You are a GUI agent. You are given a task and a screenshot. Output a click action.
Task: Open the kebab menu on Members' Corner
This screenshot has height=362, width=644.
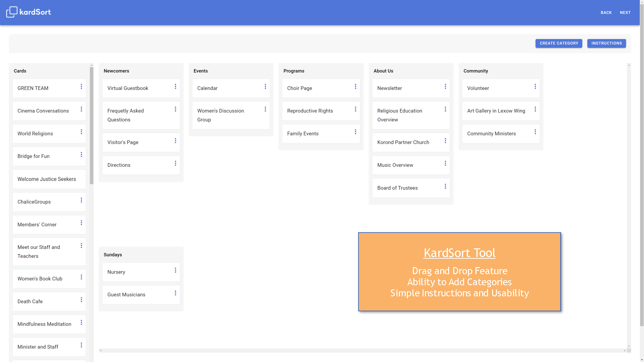coord(81,223)
